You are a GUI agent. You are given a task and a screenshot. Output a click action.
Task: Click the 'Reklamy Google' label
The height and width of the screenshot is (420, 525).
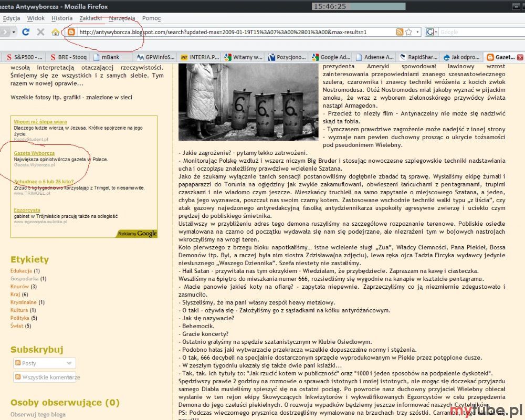(137, 234)
